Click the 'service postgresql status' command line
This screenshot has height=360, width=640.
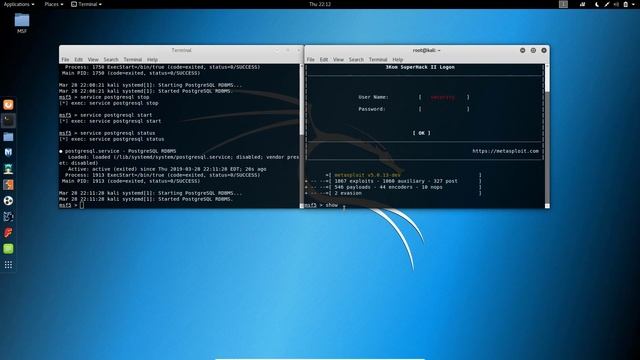[x=107, y=133]
